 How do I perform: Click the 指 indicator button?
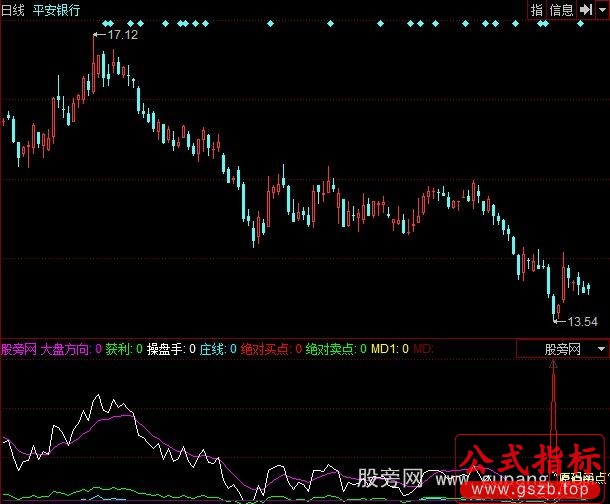click(537, 10)
